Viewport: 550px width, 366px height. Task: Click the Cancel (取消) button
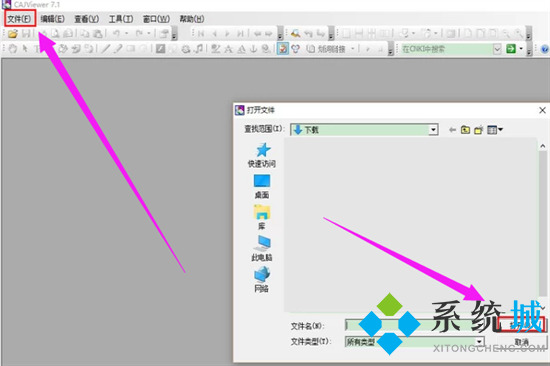(x=522, y=342)
